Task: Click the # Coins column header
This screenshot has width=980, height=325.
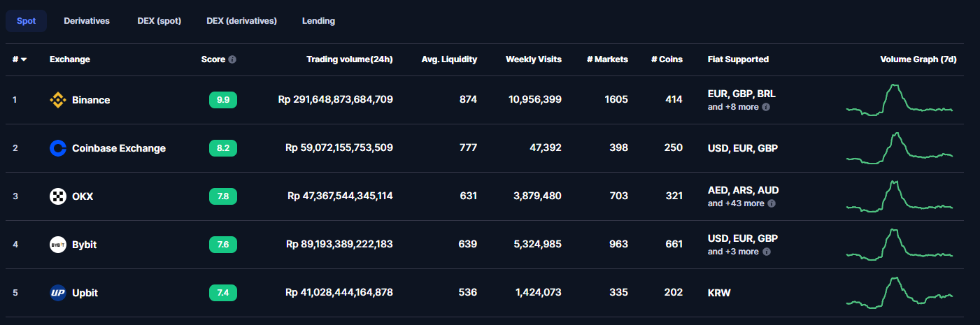Action: 667,59
